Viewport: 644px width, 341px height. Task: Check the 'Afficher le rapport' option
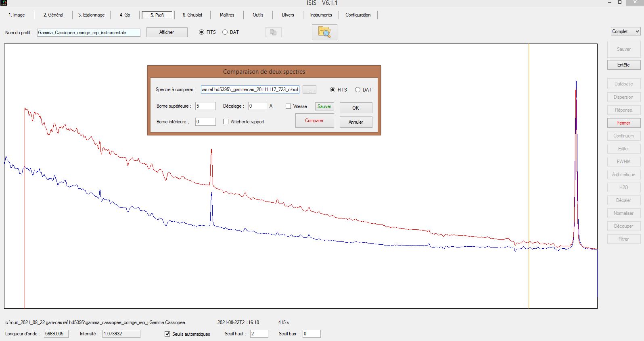coord(226,122)
